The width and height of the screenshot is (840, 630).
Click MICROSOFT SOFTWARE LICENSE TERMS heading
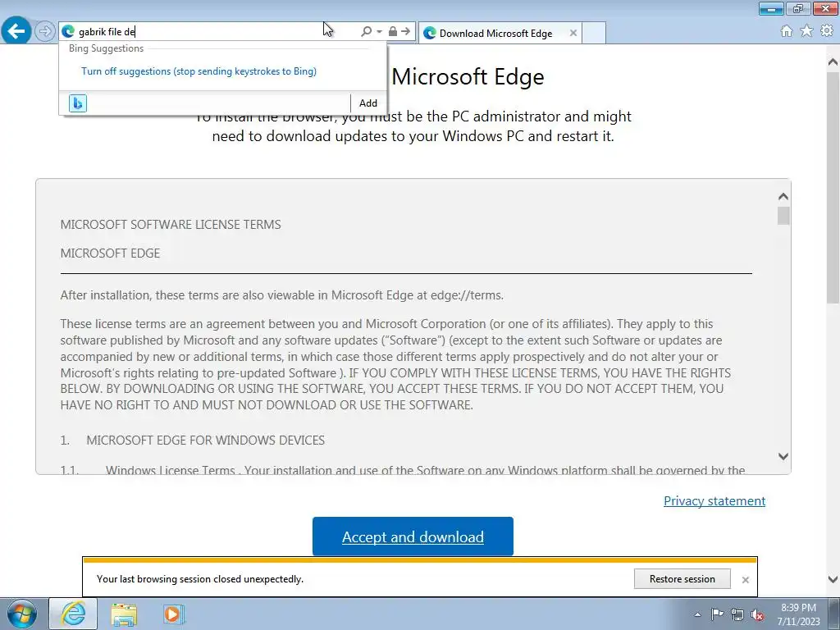click(x=171, y=225)
